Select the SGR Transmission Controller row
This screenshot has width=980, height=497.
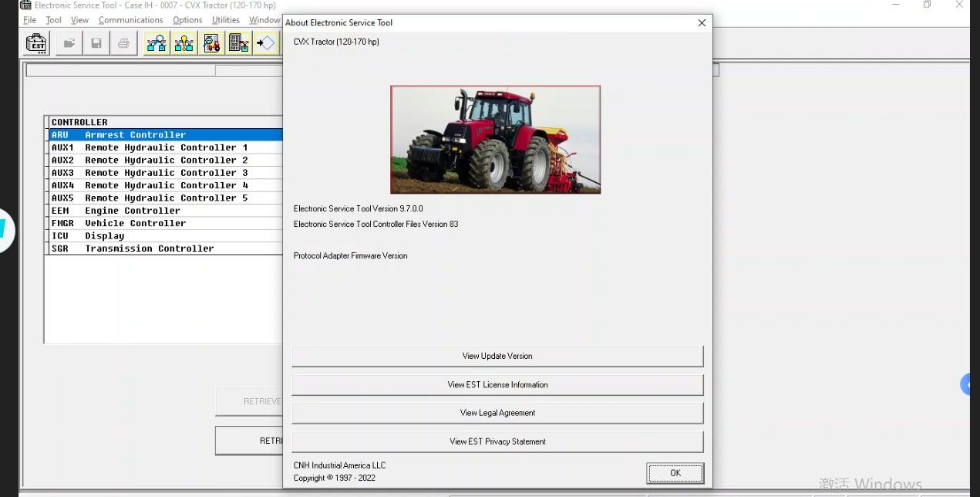(x=166, y=248)
